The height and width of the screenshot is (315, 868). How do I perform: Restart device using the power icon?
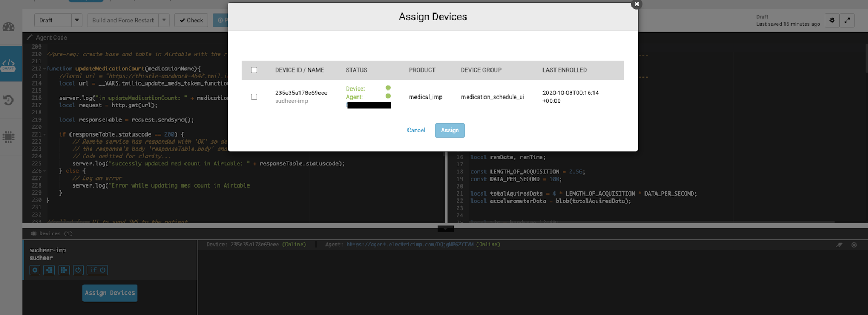point(78,270)
